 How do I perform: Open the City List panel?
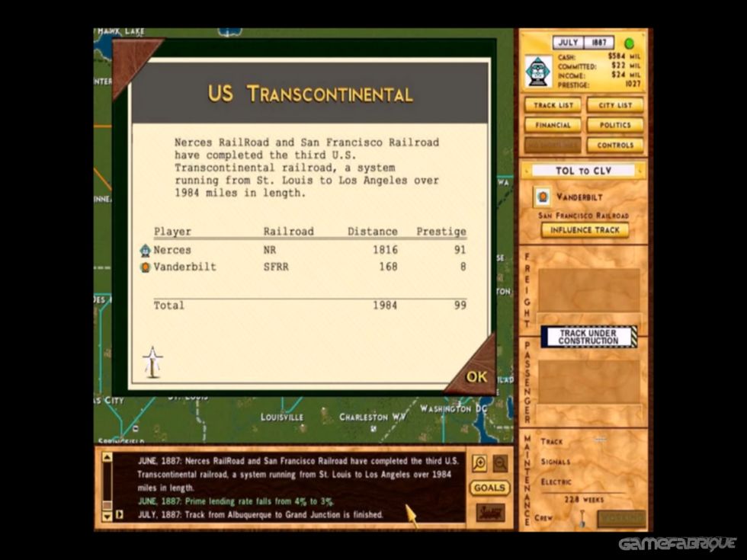pos(615,105)
